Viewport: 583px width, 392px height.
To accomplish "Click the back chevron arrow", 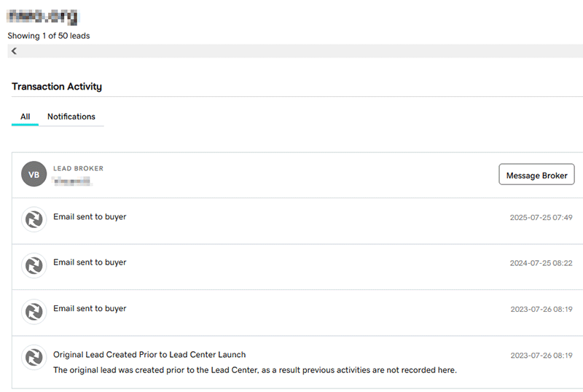I will point(14,51).
